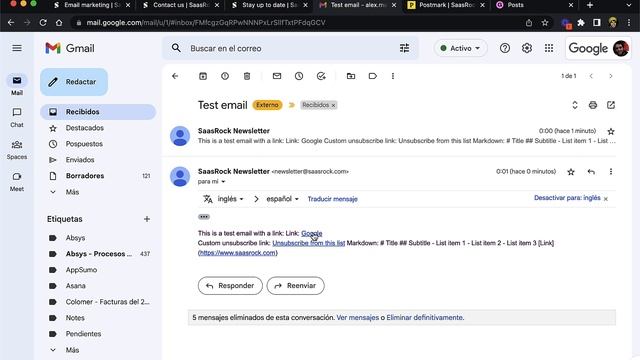Click the Reenviar button

point(296,286)
